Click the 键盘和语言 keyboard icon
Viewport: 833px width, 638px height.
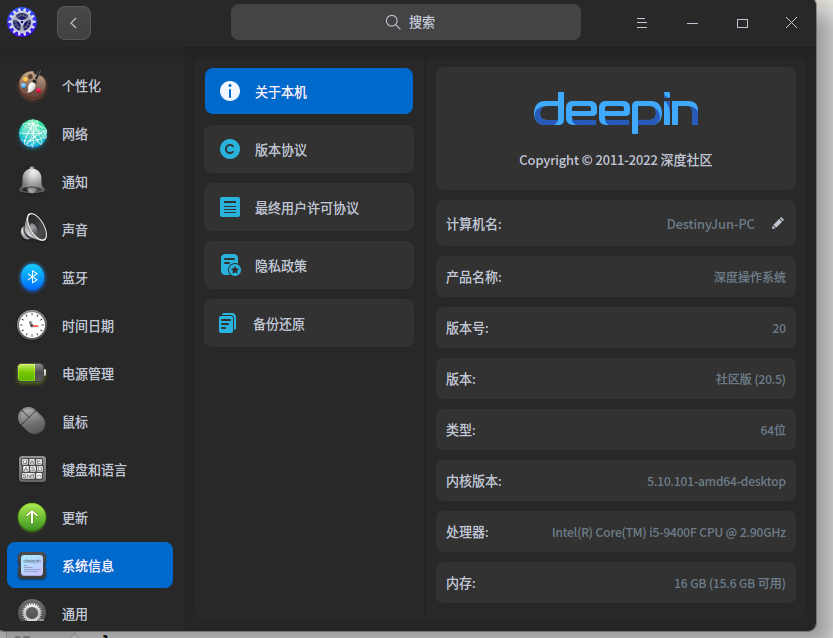point(33,470)
